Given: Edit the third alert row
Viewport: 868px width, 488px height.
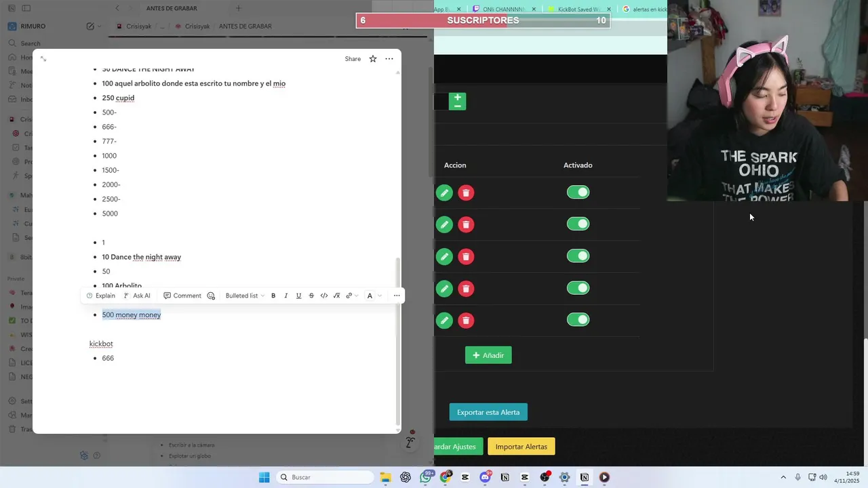Looking at the screenshot, I should (x=444, y=257).
